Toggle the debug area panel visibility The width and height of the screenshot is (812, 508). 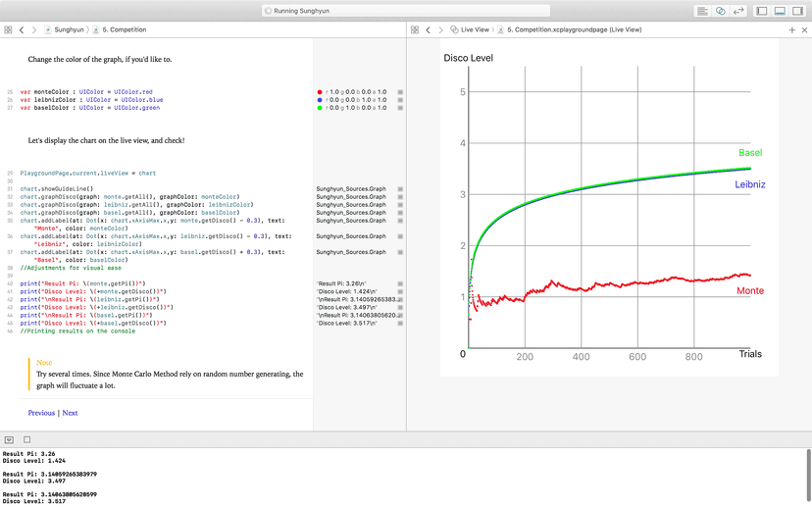pos(781,11)
